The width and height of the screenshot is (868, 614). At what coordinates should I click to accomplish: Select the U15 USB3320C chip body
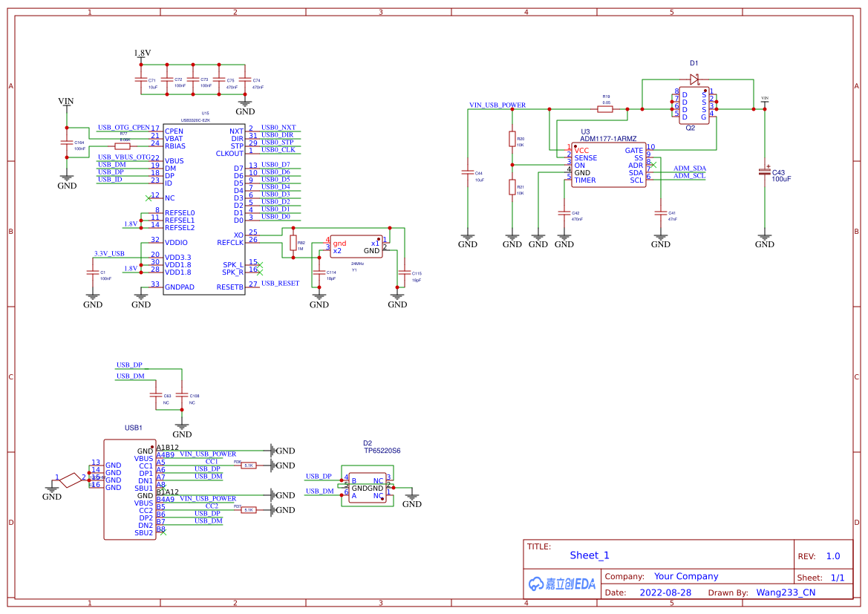click(x=203, y=208)
